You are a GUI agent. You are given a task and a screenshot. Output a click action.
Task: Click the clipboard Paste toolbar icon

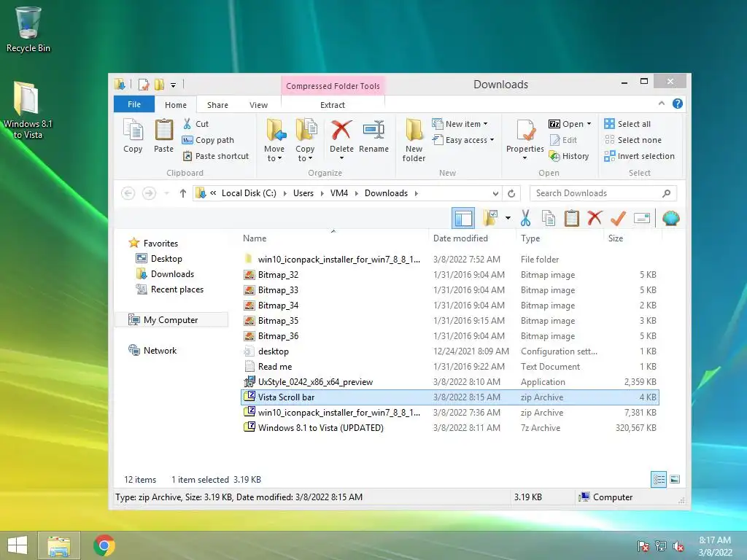coord(572,218)
